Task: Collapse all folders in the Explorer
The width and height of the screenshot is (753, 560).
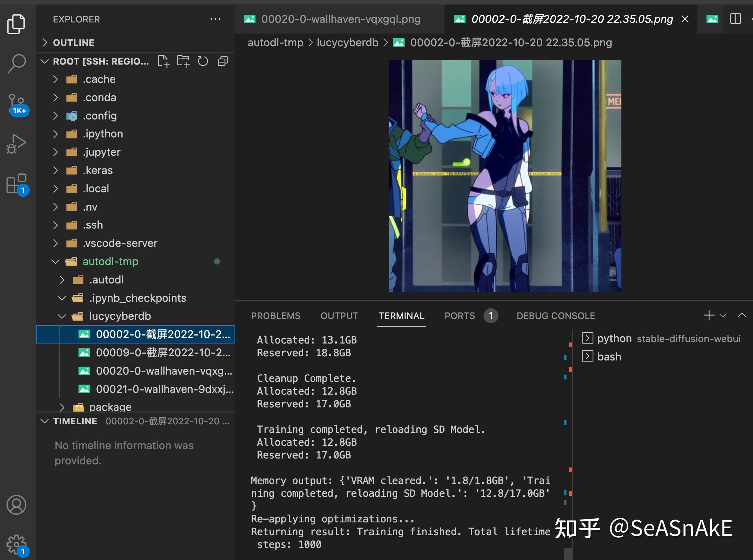Action: (222, 61)
